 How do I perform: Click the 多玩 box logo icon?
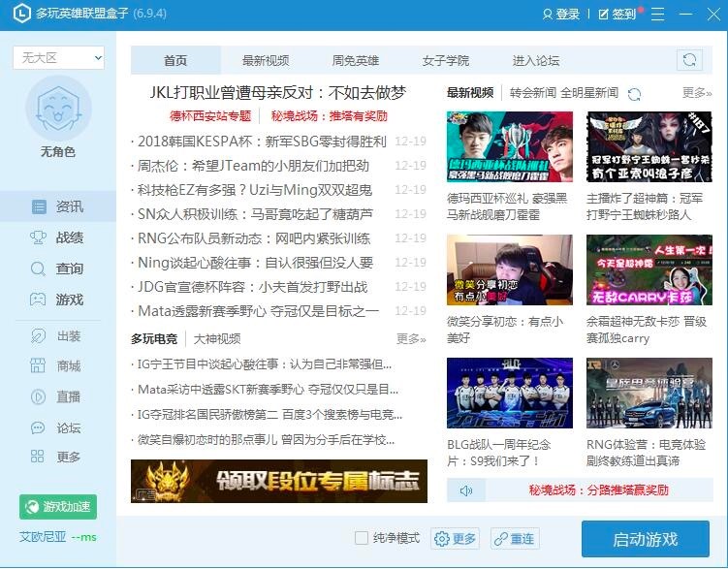[22, 14]
